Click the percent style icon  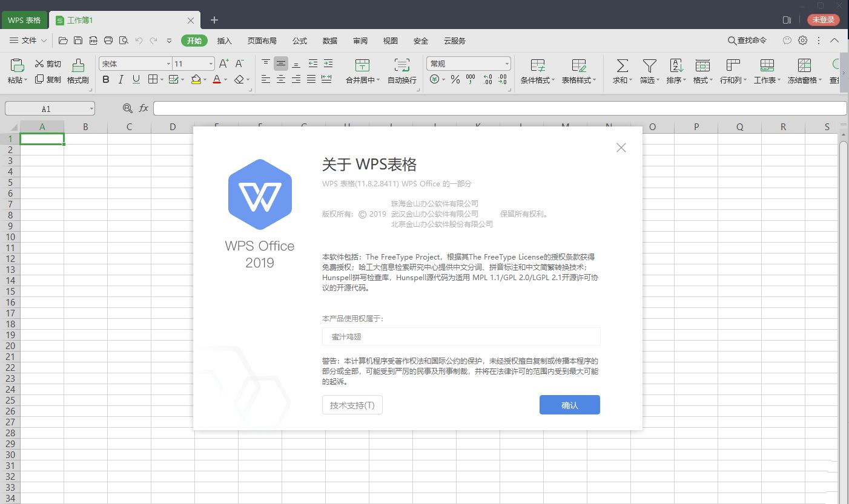(x=455, y=79)
